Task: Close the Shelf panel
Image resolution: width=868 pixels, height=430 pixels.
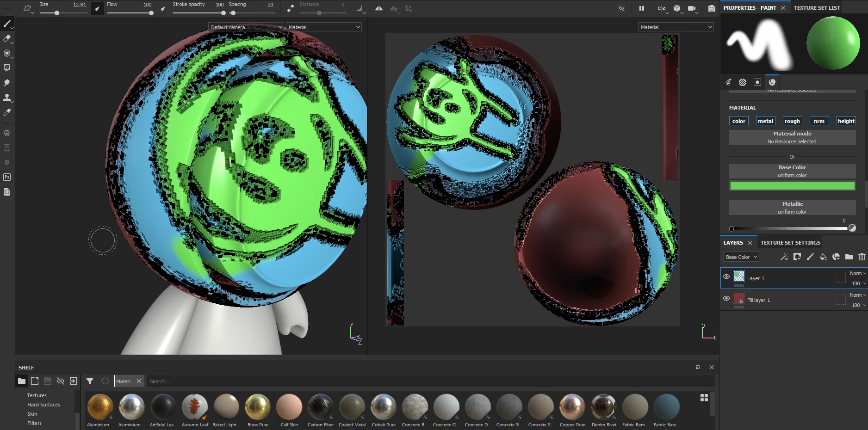Action: [712, 367]
